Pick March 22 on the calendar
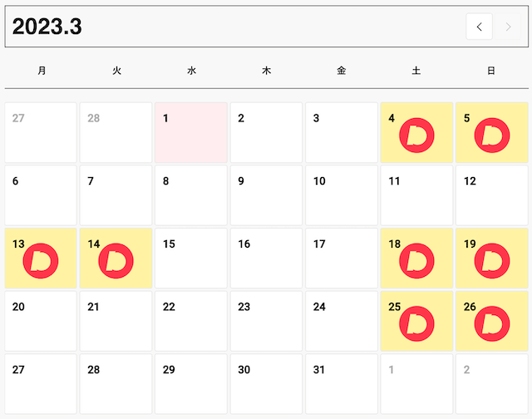 [x=191, y=321]
